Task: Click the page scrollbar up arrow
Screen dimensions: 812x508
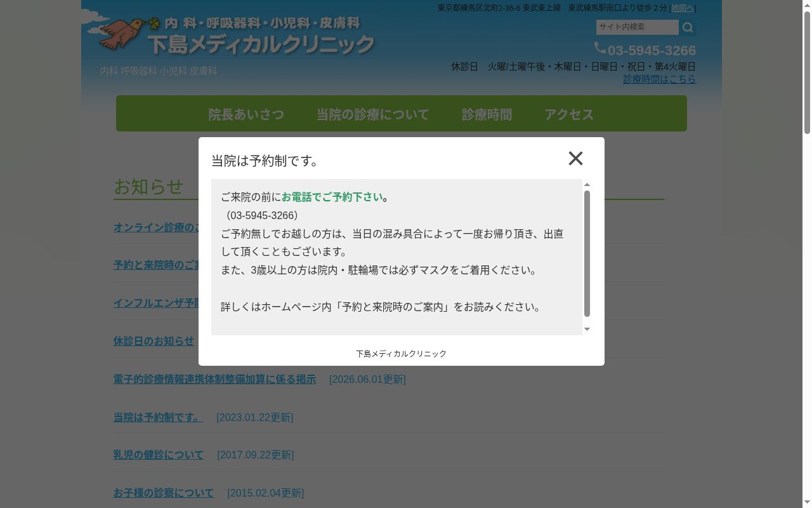Action: [x=807, y=5]
